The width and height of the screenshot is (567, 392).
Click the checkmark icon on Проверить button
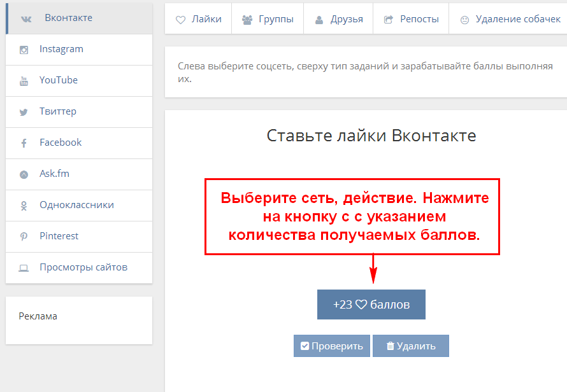point(305,346)
